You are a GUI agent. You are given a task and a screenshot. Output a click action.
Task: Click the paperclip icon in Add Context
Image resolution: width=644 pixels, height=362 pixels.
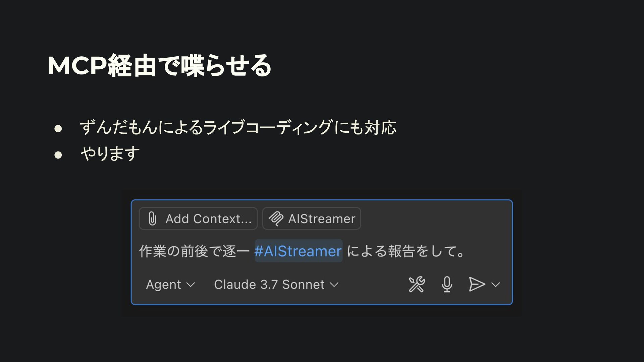[x=152, y=219]
